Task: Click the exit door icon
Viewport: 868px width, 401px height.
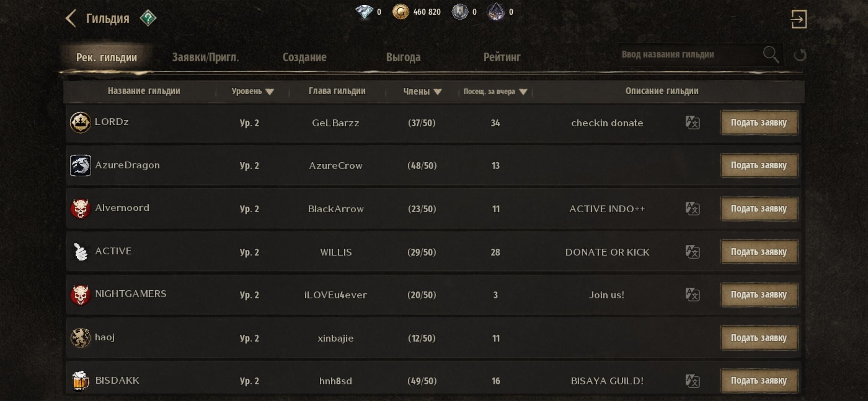Action: 798,19
